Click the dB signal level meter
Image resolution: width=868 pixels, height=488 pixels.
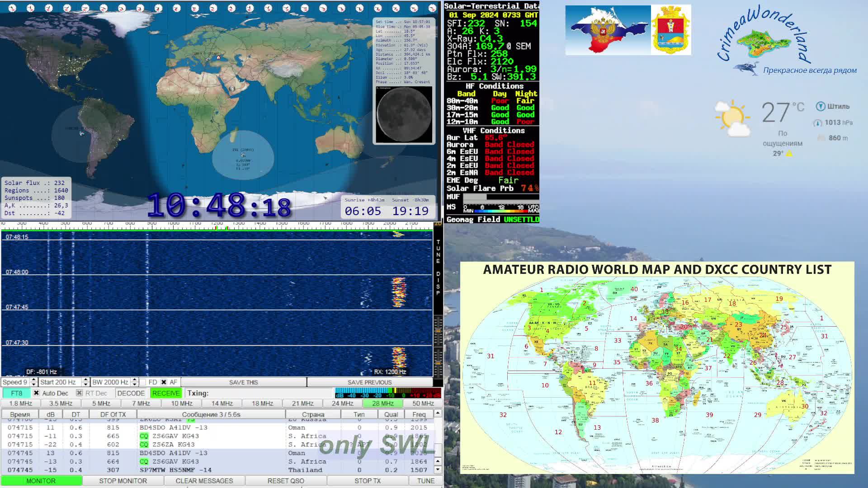[x=388, y=393]
